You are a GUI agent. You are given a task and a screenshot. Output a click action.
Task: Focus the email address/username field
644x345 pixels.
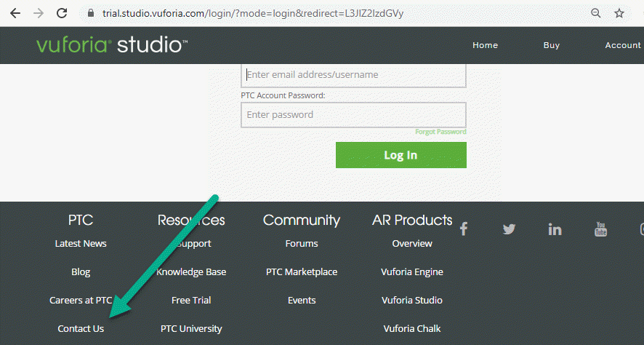click(353, 76)
